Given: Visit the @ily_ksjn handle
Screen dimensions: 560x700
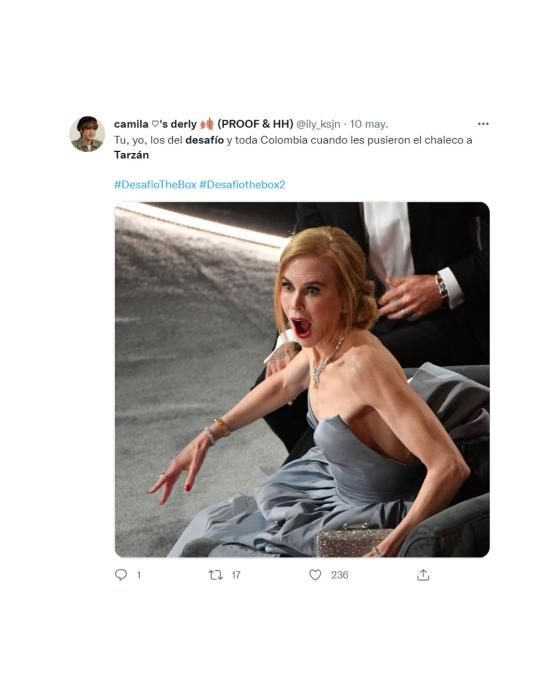Looking at the screenshot, I should coord(318,124).
